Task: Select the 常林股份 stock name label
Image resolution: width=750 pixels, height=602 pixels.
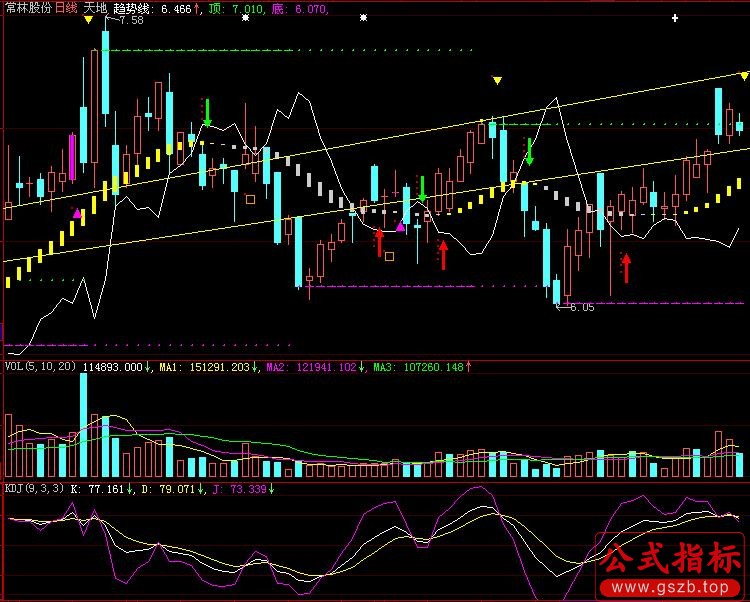Action: click(x=27, y=7)
